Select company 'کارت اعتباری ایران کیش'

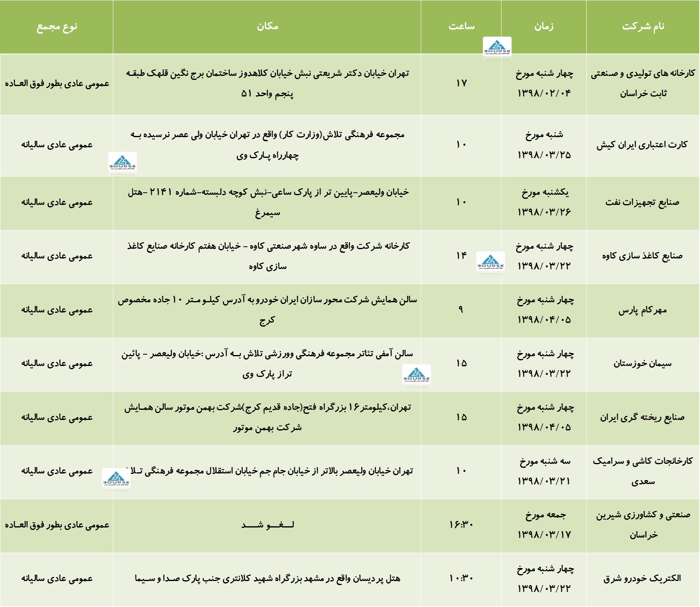tap(643, 145)
